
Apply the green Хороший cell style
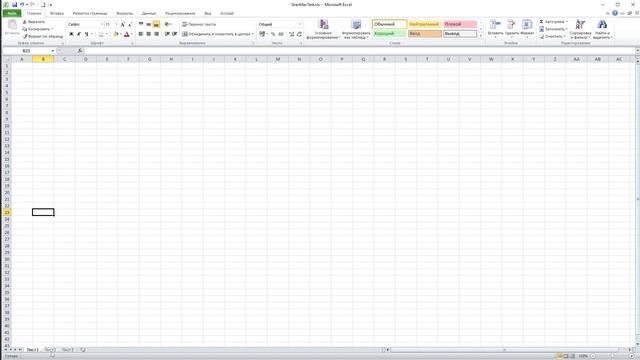point(389,33)
